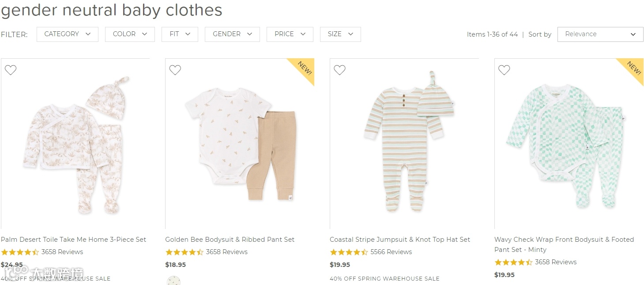The height and width of the screenshot is (285, 644).
Task: Open Wavy Check Wrap Front Bodysuit product image
Action: 569,143
